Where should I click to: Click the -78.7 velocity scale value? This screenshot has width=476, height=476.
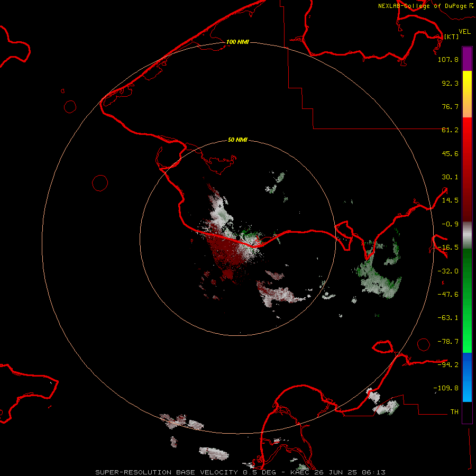[448, 342]
